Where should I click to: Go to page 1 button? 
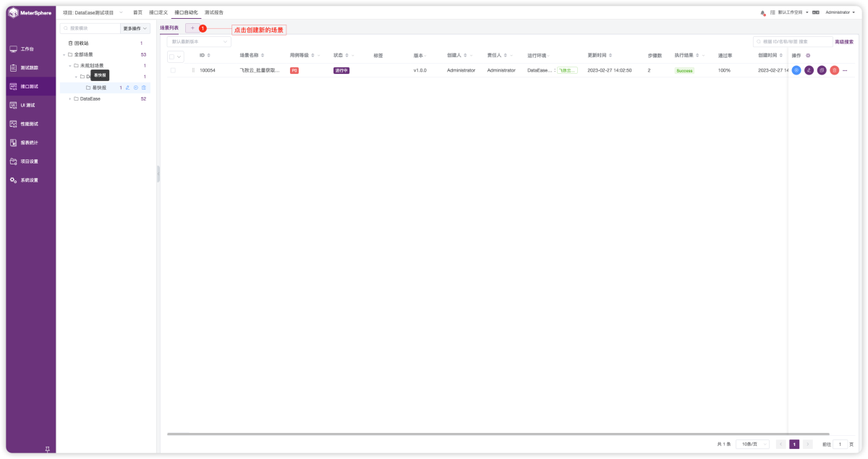click(x=794, y=444)
